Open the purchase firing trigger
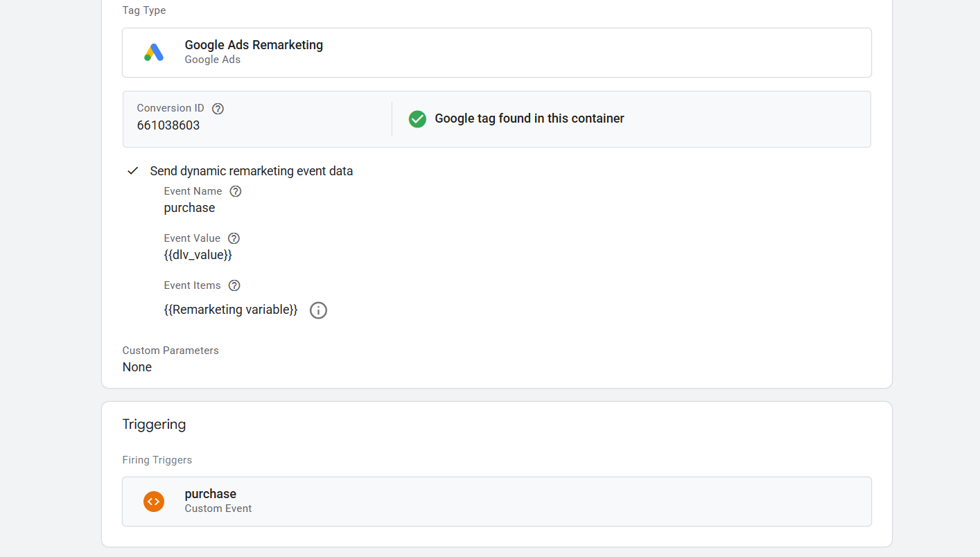 [x=211, y=494]
